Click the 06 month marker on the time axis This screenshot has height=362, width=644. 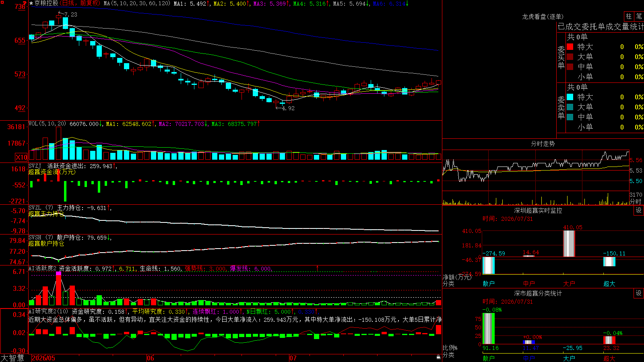151,358
